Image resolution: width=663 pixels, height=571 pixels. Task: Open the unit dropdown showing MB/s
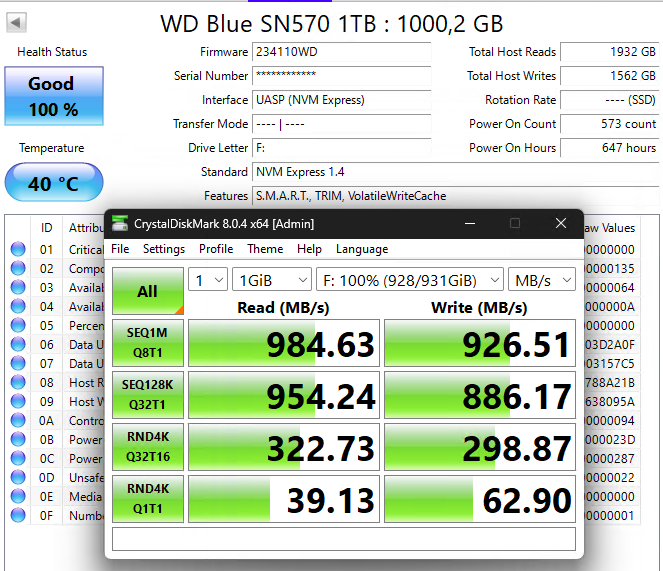click(542, 280)
